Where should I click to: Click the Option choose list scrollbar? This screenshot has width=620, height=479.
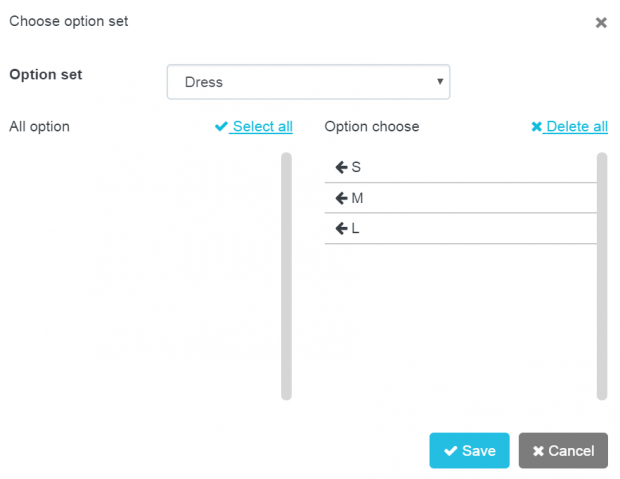pyautogui.click(x=602, y=276)
